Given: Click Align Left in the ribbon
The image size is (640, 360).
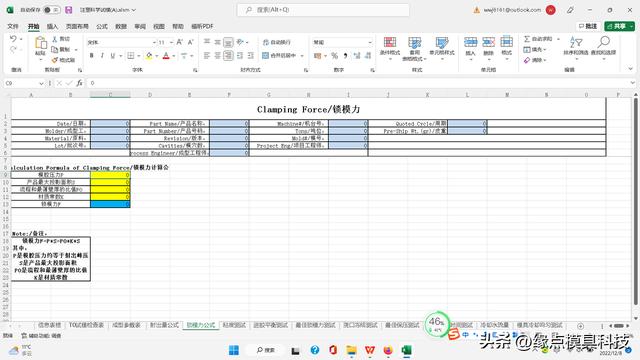Looking at the screenshot, I should tap(207, 56).
